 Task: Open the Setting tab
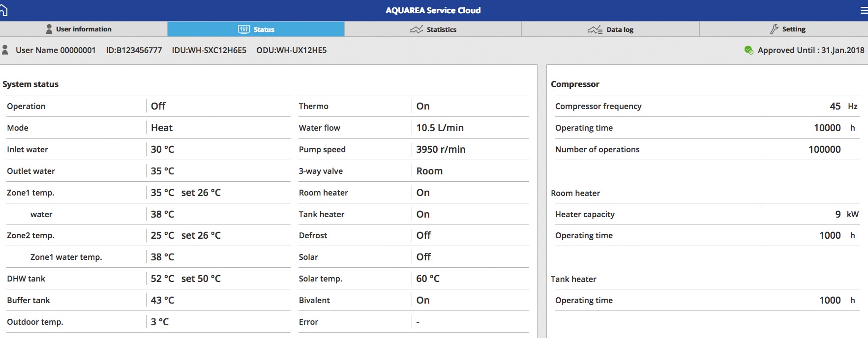[x=784, y=29]
